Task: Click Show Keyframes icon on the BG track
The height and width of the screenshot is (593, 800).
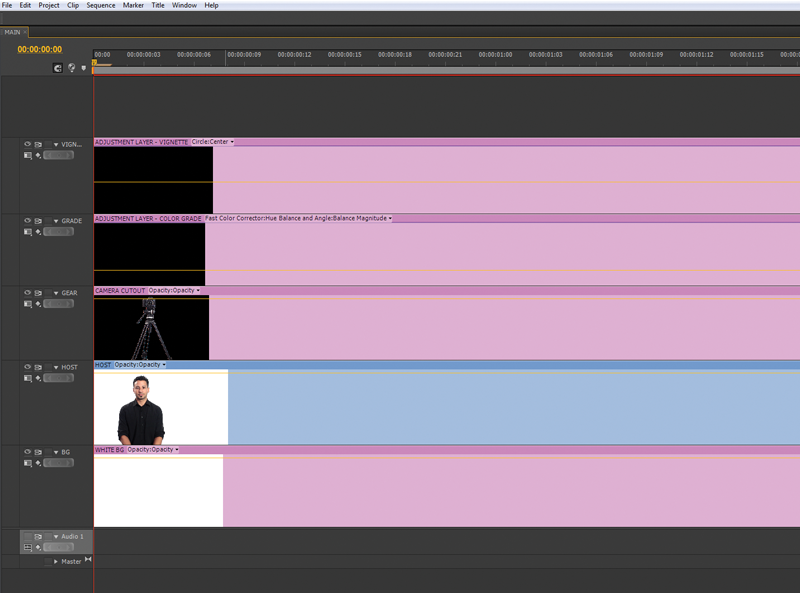Action: point(37,463)
